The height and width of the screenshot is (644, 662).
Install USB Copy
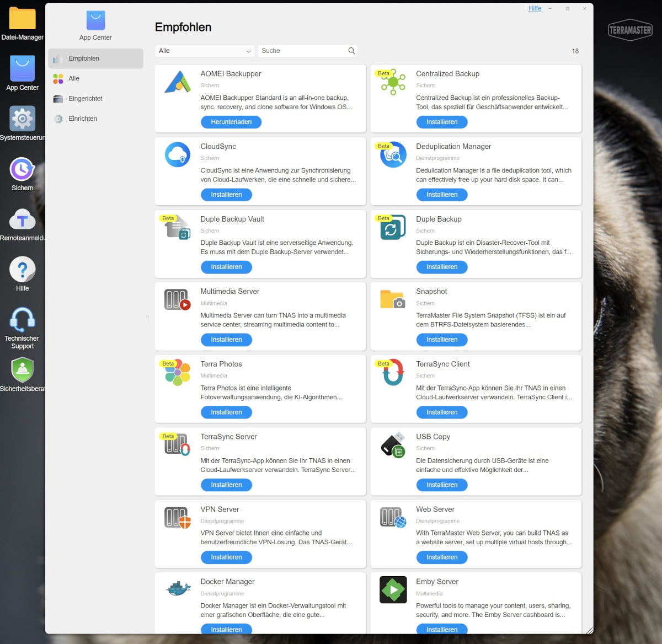coord(442,485)
